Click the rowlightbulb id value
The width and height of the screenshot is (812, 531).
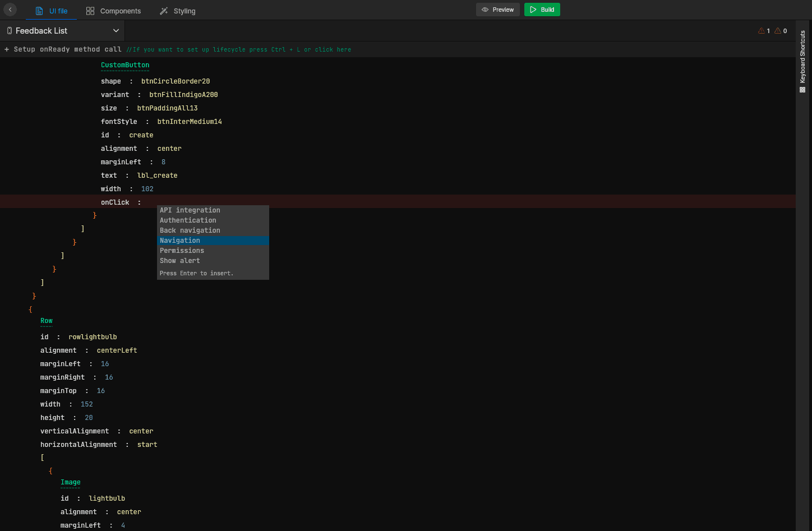tap(93, 337)
